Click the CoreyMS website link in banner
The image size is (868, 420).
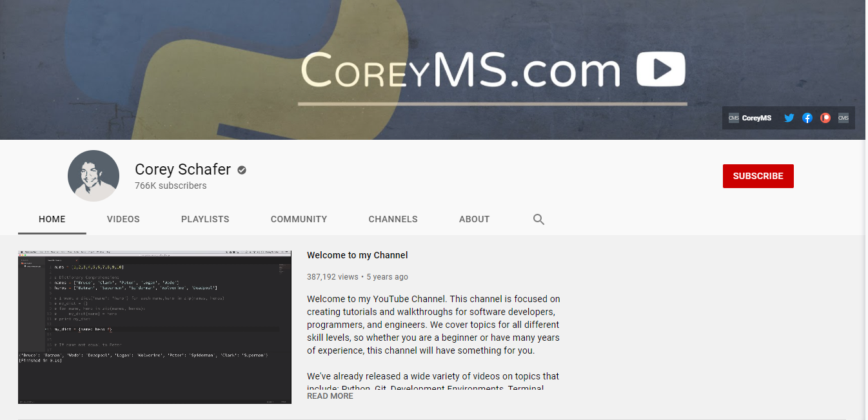[x=750, y=118]
